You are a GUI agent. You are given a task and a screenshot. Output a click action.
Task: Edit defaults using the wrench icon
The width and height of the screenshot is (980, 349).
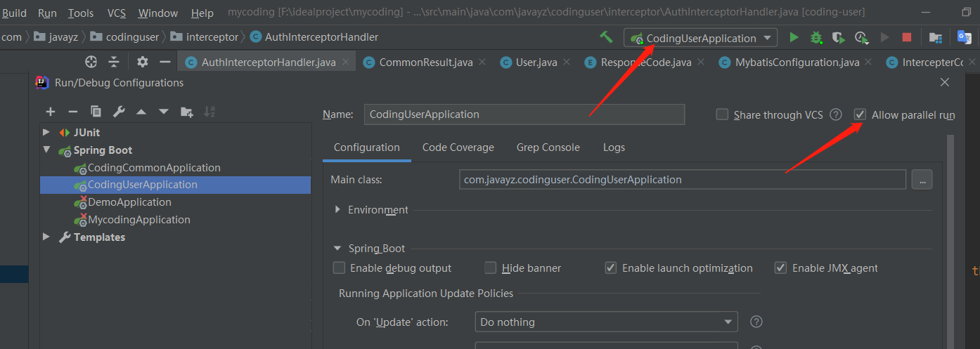point(119,111)
